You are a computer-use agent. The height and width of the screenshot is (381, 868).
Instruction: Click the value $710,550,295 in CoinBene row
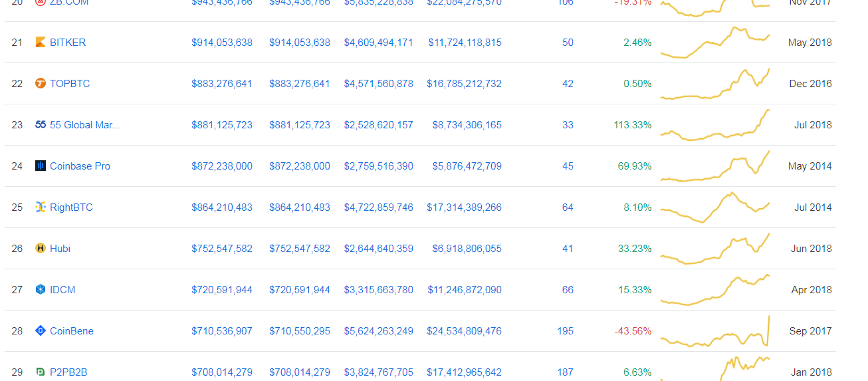300,331
